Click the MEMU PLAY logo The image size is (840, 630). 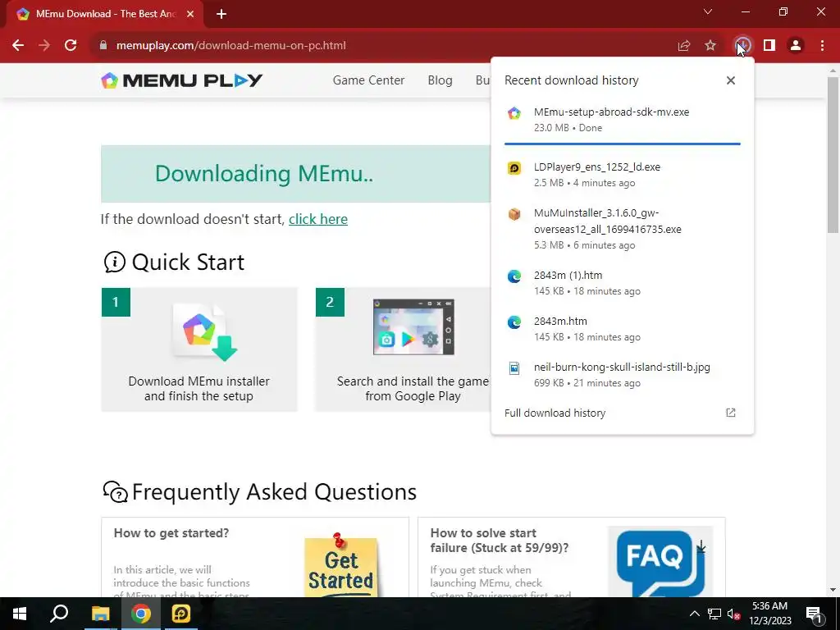(181, 80)
